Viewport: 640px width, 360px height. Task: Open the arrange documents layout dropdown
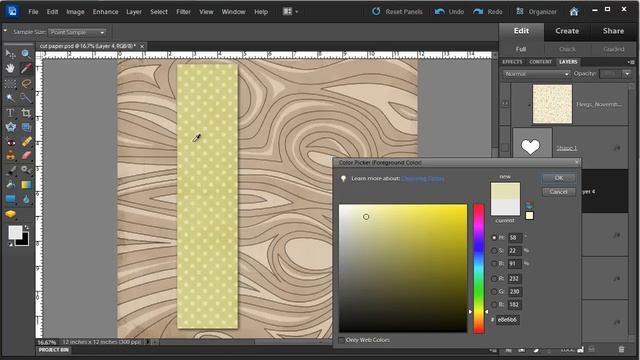click(x=291, y=11)
